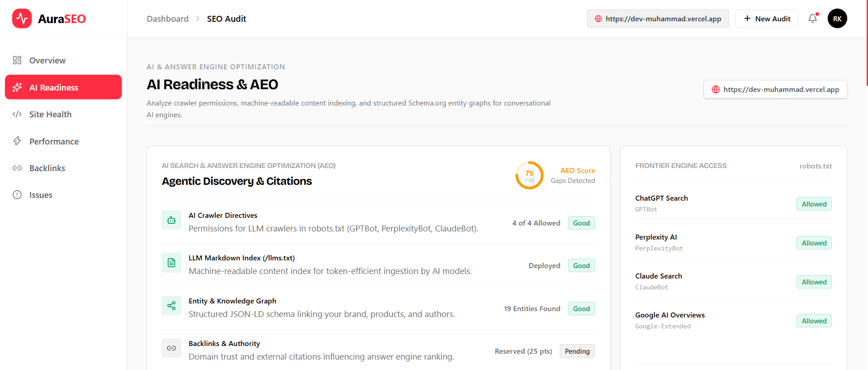868x370 pixels.
Task: Click the robots.txt label
Action: (x=816, y=166)
